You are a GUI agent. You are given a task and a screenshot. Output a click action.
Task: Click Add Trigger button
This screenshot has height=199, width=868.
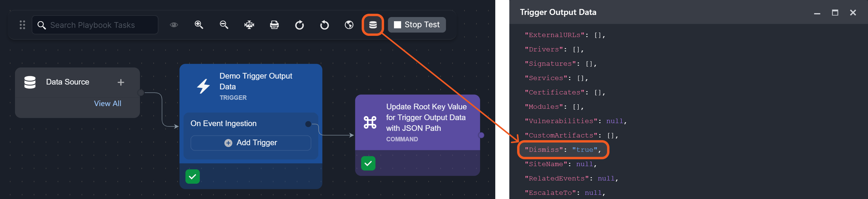pyautogui.click(x=251, y=143)
